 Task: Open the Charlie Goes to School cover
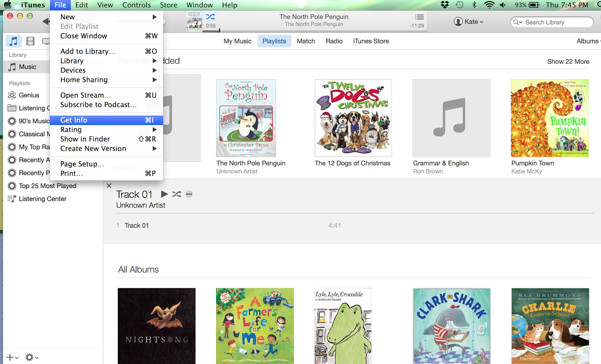pos(550,326)
